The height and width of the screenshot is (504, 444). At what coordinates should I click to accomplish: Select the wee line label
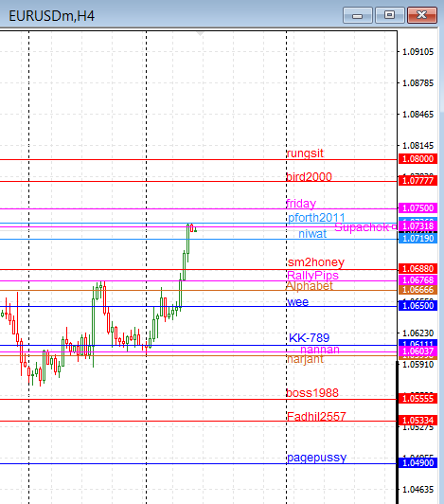pos(298,302)
